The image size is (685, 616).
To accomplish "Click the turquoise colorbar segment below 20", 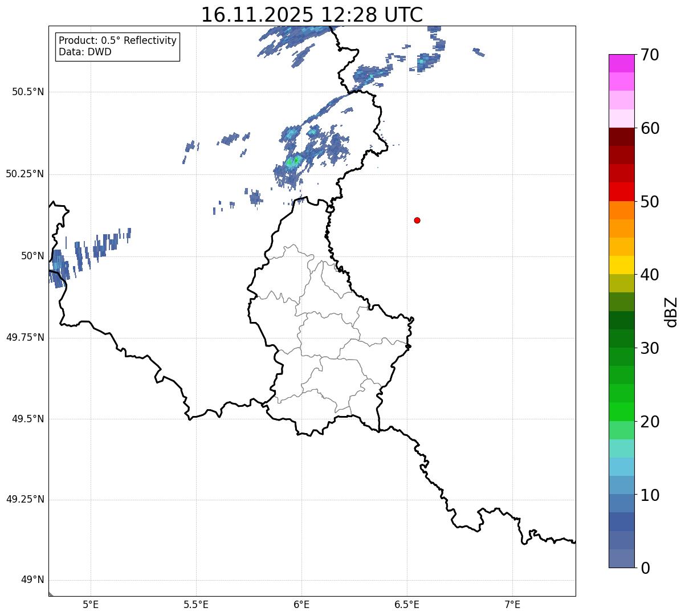I will tap(622, 448).
